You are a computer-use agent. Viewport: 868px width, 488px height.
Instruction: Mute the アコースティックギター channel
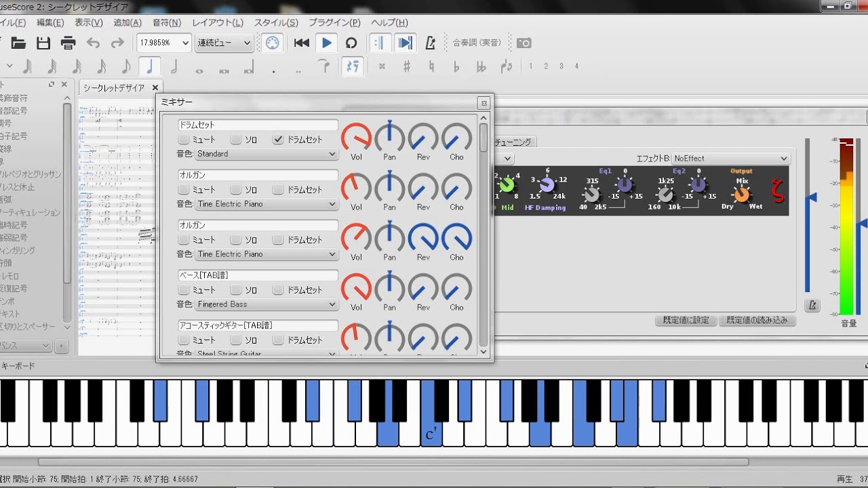point(184,340)
